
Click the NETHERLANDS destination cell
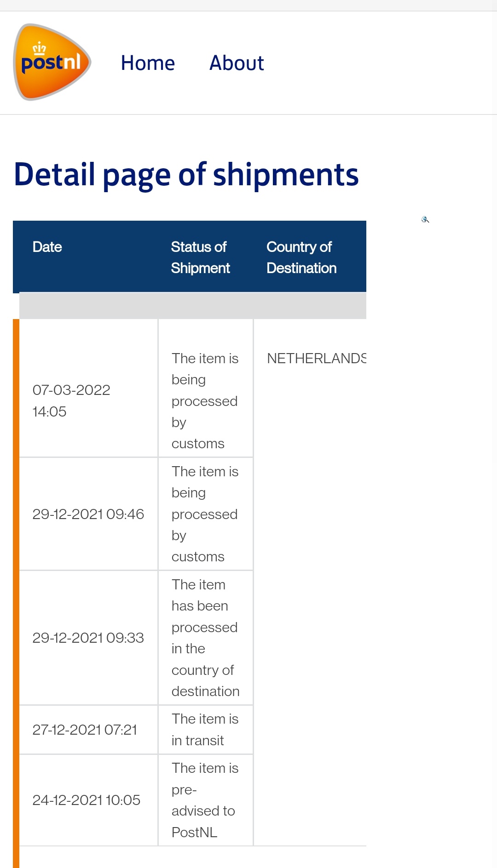(x=317, y=358)
